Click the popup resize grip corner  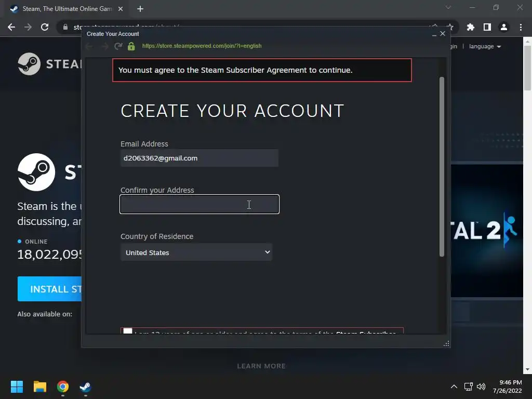446,344
